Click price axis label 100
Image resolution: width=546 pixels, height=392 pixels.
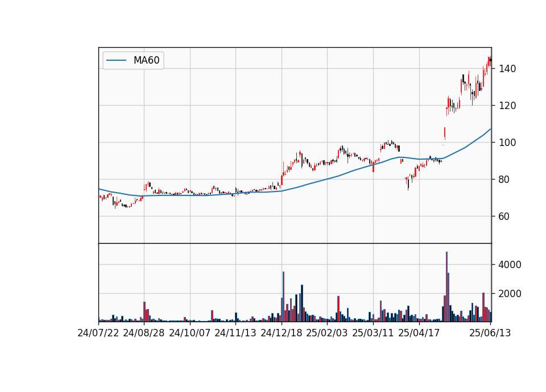click(507, 143)
